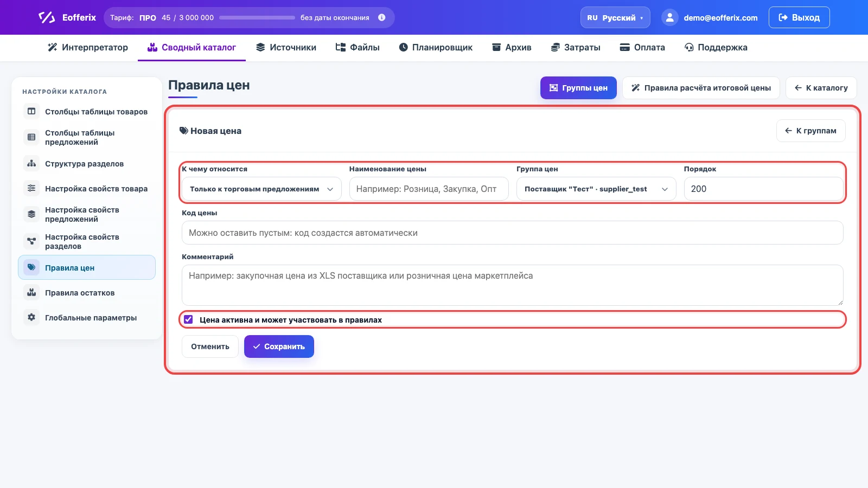Click the stock rules boxes icon
Screen dimensions: 868x488
point(31,292)
